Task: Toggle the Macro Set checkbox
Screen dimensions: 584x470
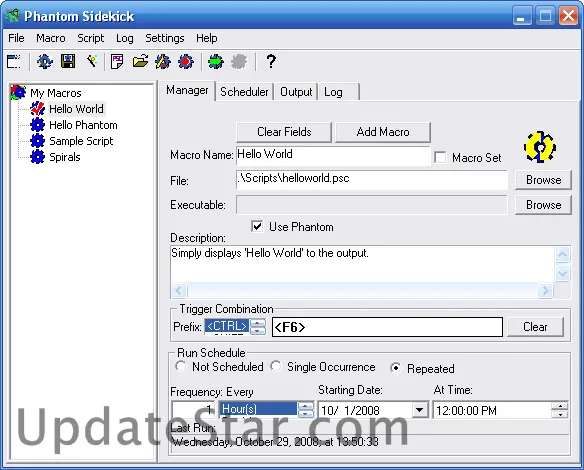Action: [440, 157]
